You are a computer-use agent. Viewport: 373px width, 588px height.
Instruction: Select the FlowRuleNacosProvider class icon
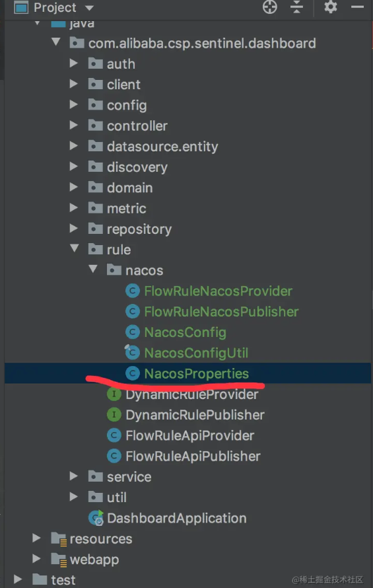tap(132, 291)
